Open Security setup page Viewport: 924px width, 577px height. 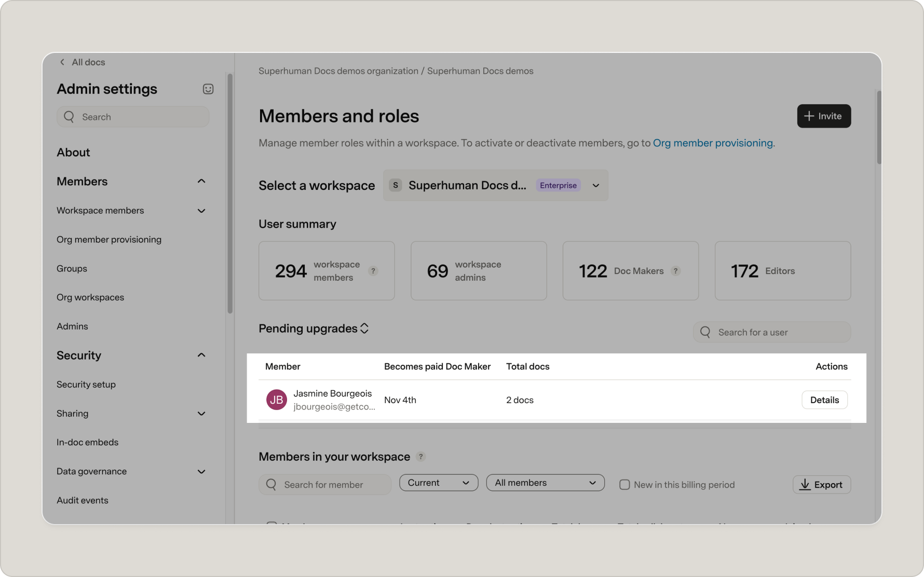point(86,384)
